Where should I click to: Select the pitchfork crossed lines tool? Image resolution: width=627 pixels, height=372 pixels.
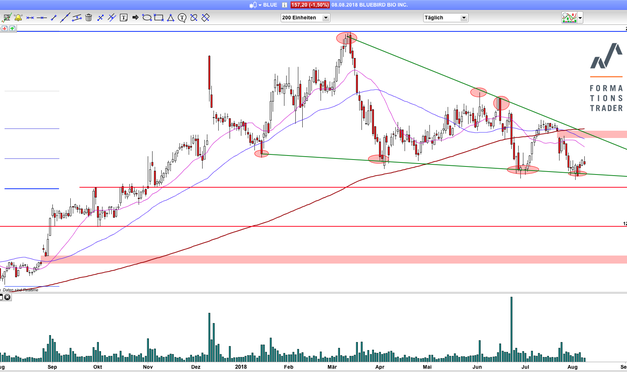(x=112, y=18)
